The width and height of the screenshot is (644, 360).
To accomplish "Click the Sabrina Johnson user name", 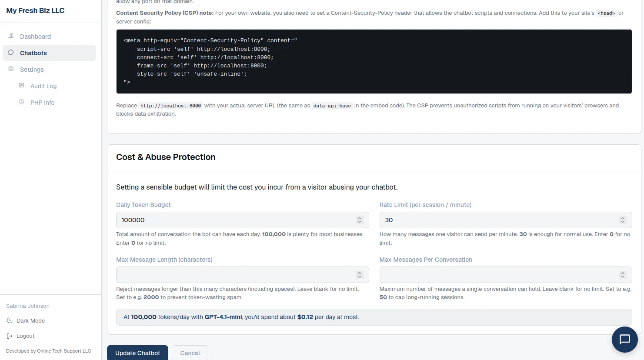I will [28, 306].
